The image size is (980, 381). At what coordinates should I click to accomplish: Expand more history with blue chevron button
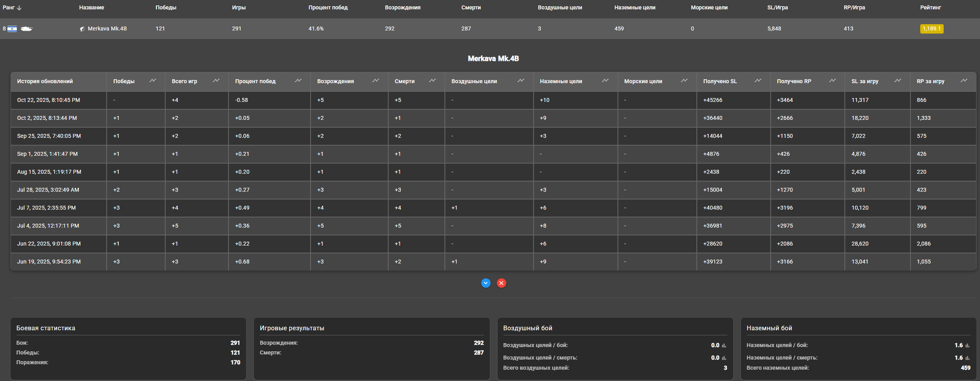pos(486,283)
